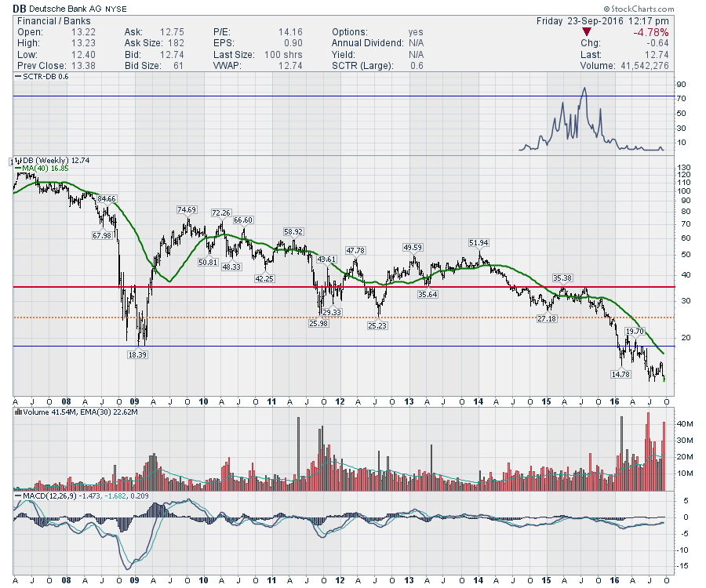Click the 47.78 price label
This screenshot has width=706, height=588.
click(x=355, y=251)
